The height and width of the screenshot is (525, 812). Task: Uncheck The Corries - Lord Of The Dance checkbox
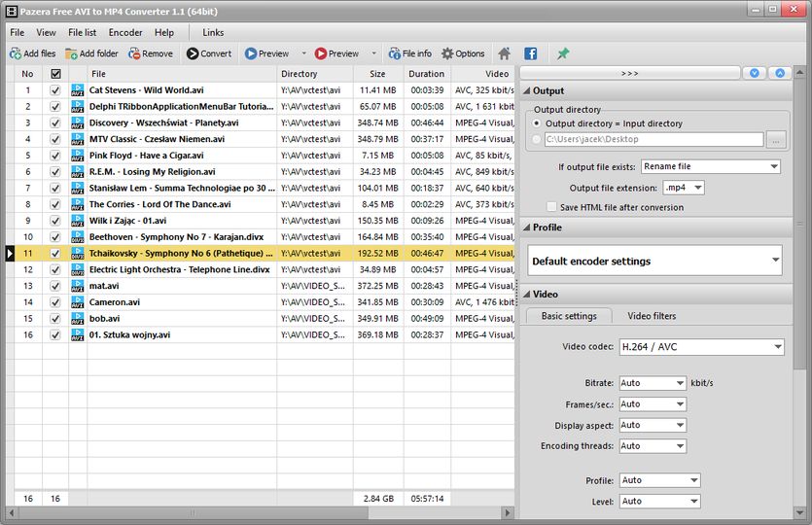point(54,204)
